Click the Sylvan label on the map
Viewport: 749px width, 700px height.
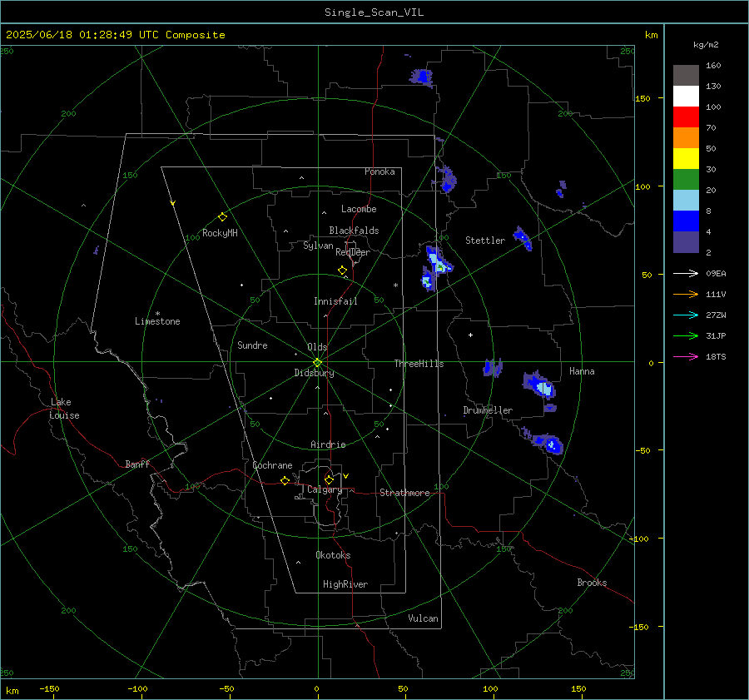318,246
